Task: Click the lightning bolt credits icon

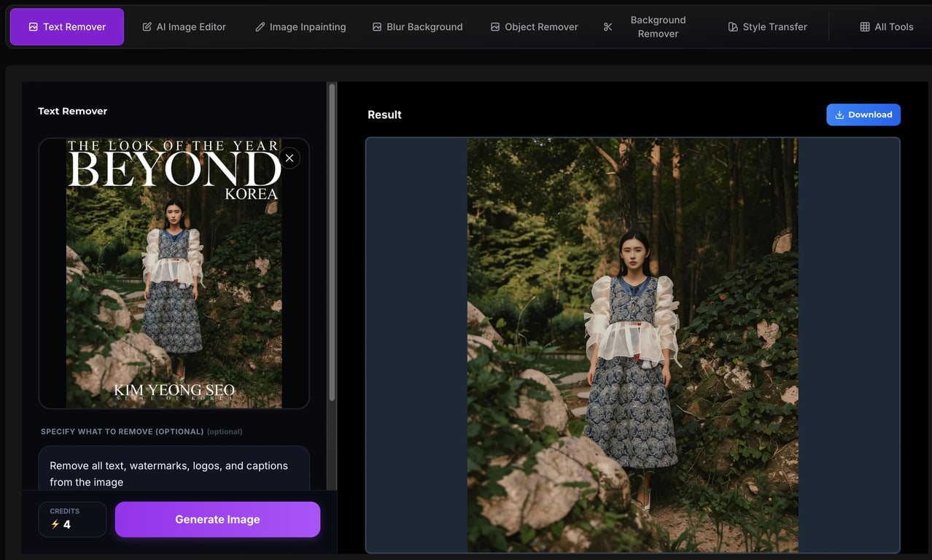Action: pos(55,522)
